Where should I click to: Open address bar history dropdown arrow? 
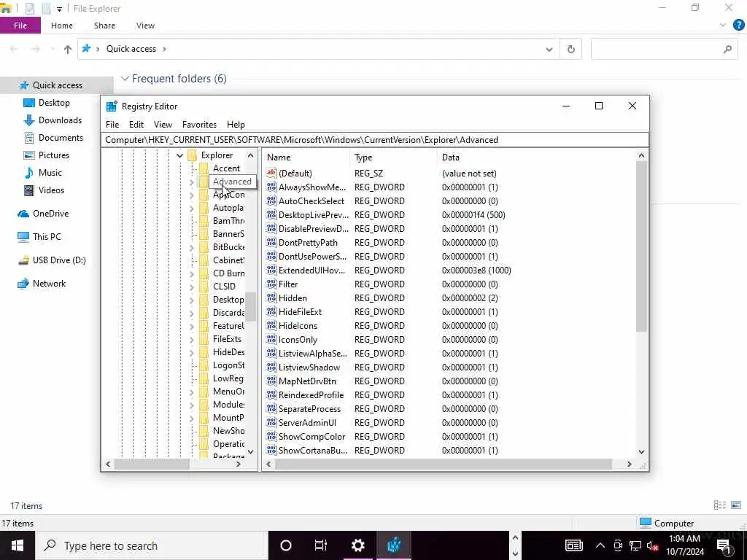(x=549, y=49)
